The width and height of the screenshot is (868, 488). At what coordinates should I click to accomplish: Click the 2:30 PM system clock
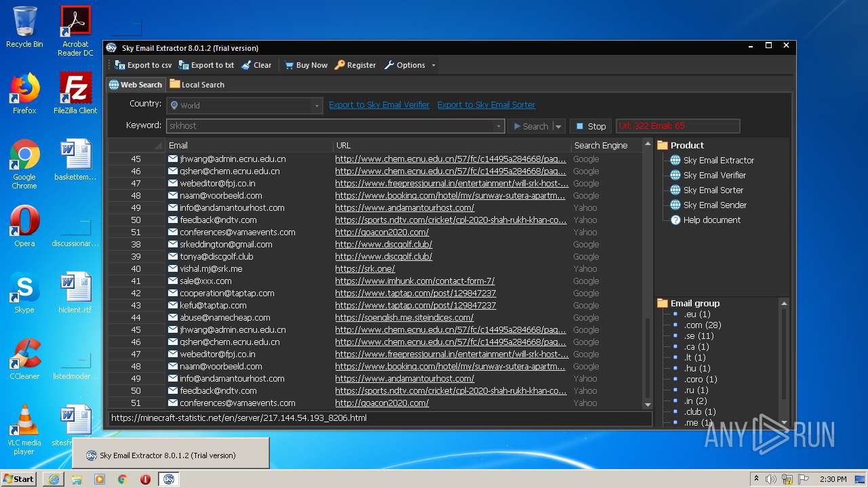833,479
